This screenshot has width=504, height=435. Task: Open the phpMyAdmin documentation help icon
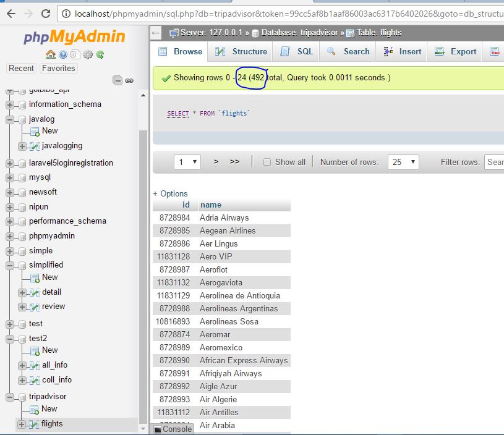tap(63, 54)
